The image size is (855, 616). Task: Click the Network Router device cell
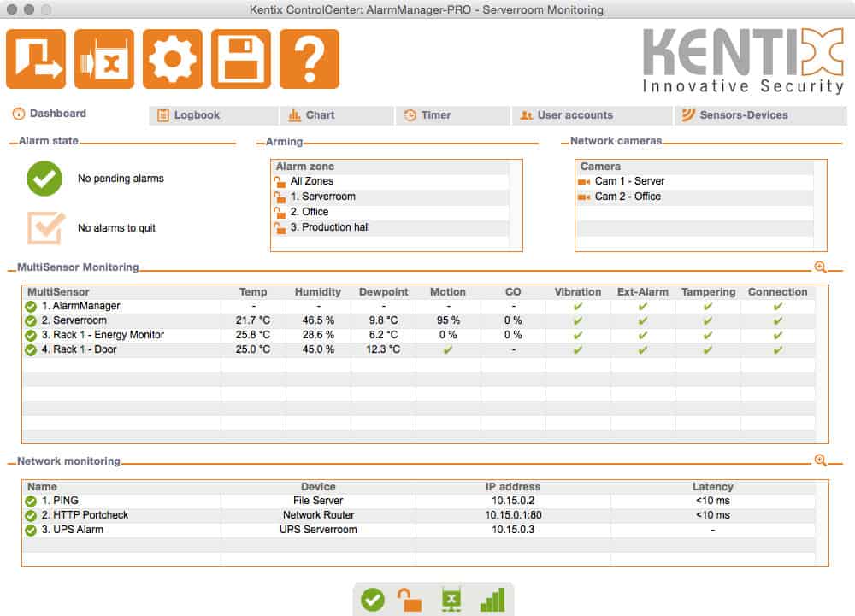pos(318,515)
